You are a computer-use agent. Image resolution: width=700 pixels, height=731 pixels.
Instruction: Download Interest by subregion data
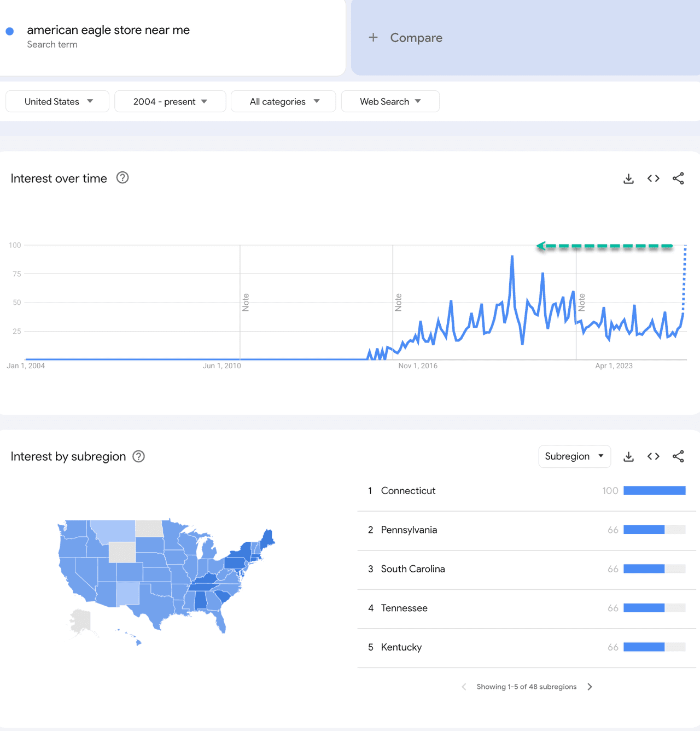[x=628, y=457]
